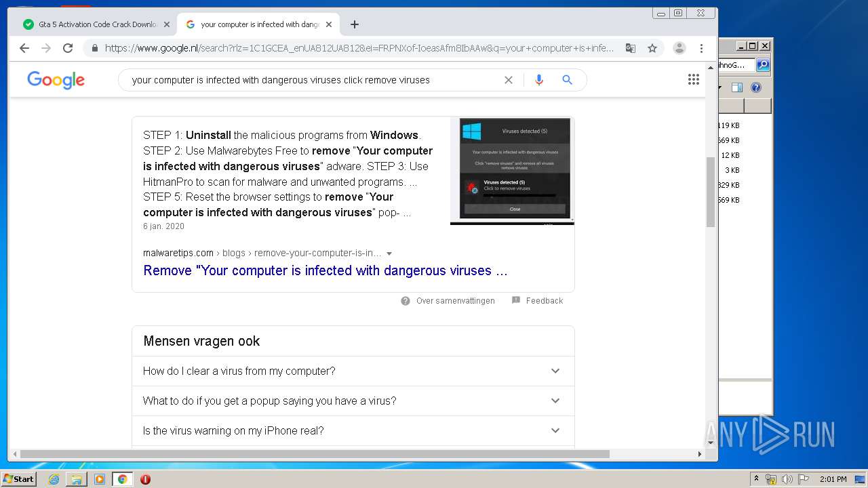
Task: Start voice search with the microphone icon
Action: click(x=539, y=80)
